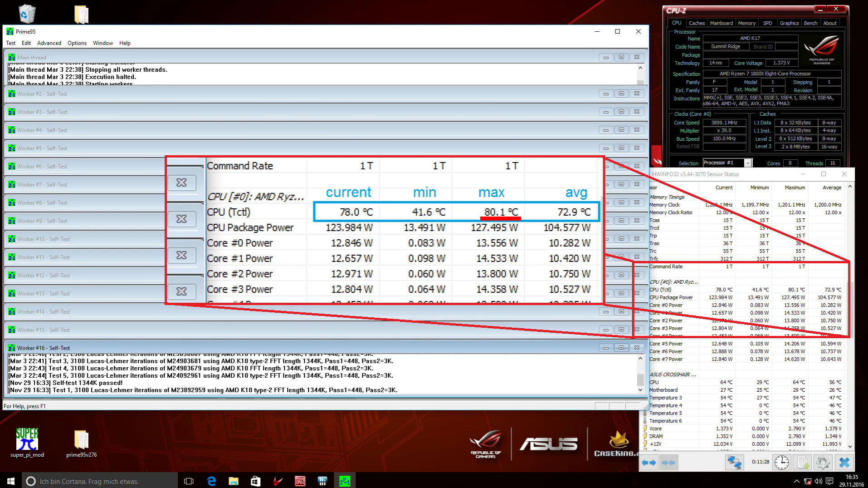Open the Windows Start menu
The image size is (868, 488).
click(11, 481)
